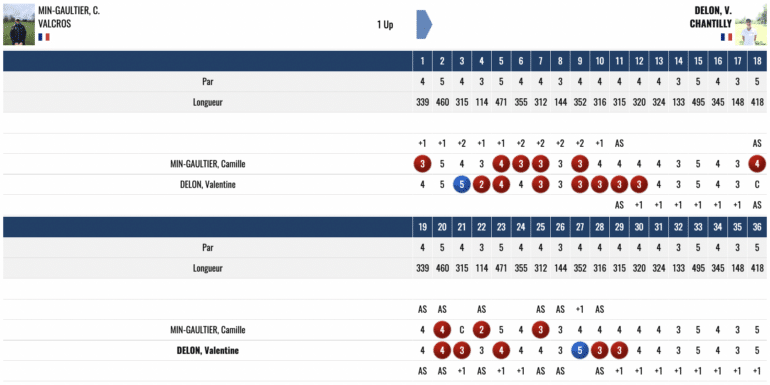Select hole 36 column header

(757, 227)
